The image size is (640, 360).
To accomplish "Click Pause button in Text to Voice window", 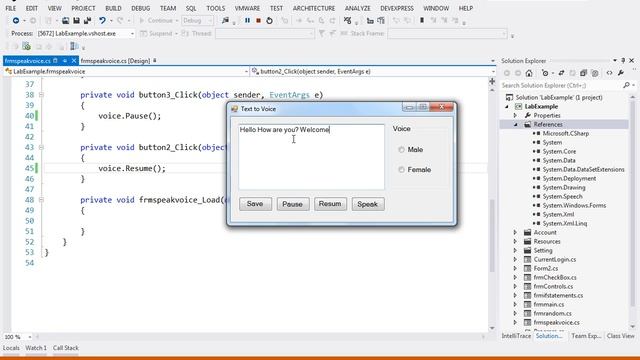I will 293,204.
